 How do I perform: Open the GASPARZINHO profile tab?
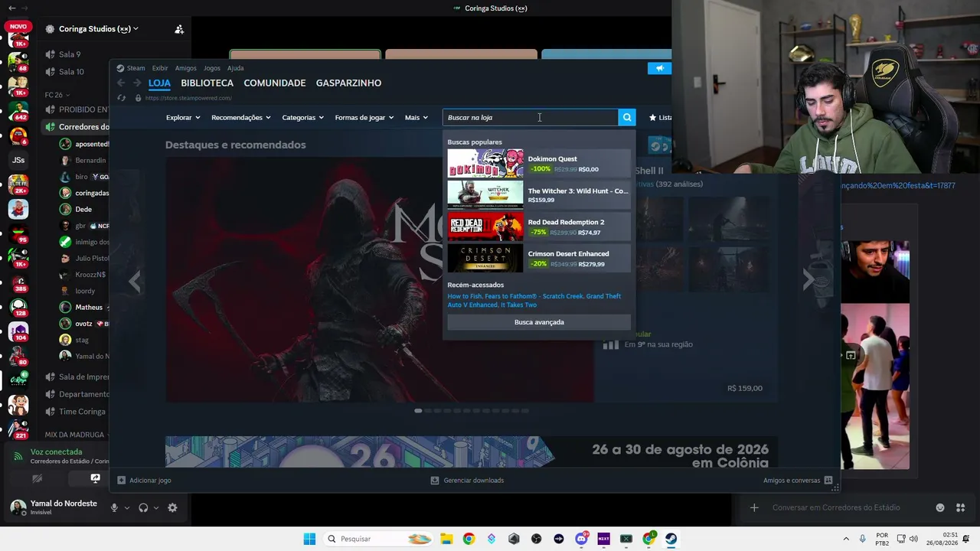click(348, 83)
